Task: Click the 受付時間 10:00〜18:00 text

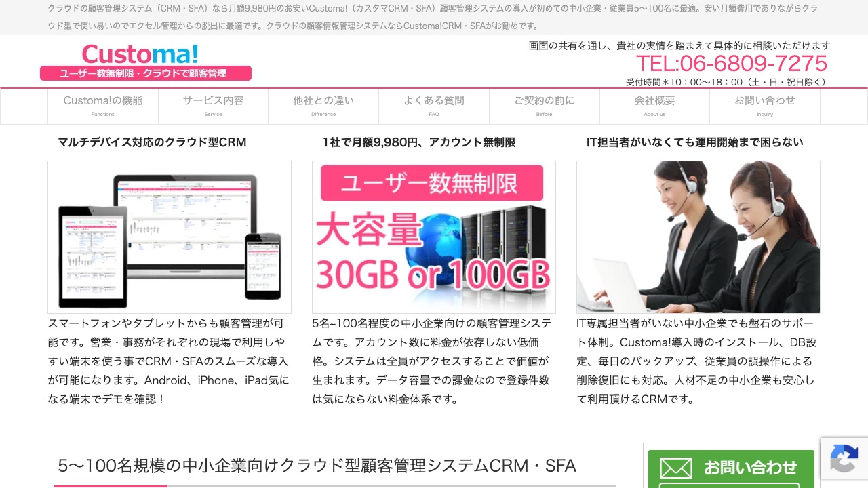Action: point(726,82)
